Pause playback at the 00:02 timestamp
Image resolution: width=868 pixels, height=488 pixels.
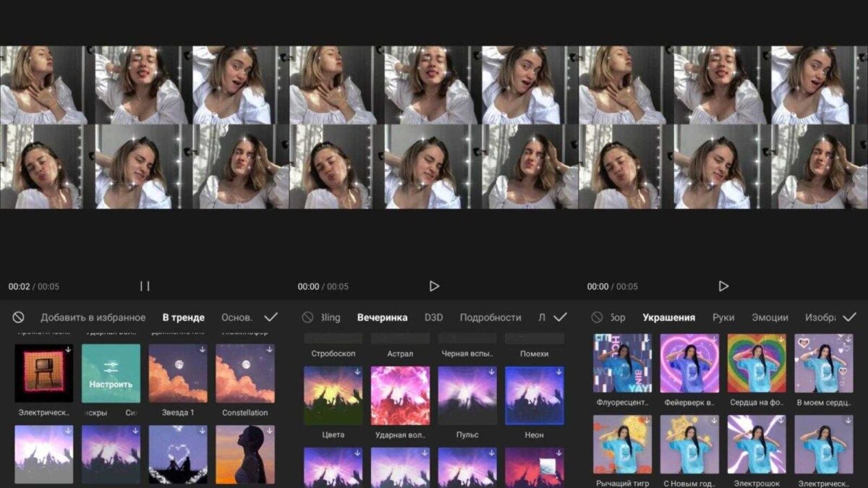pyautogui.click(x=145, y=286)
